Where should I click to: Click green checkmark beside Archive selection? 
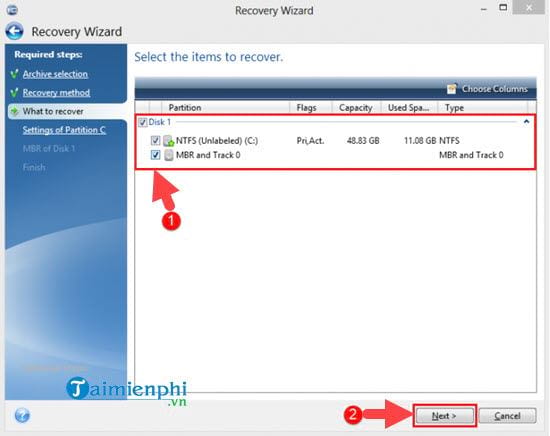(15, 74)
